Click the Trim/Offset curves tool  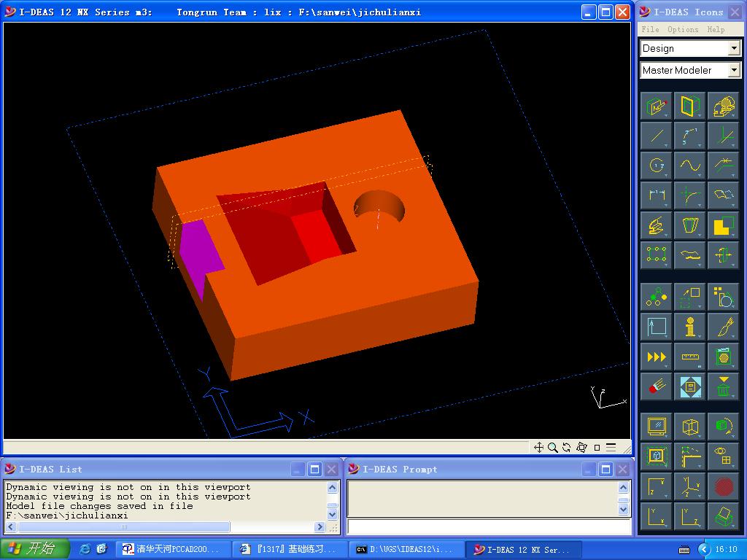click(x=723, y=166)
